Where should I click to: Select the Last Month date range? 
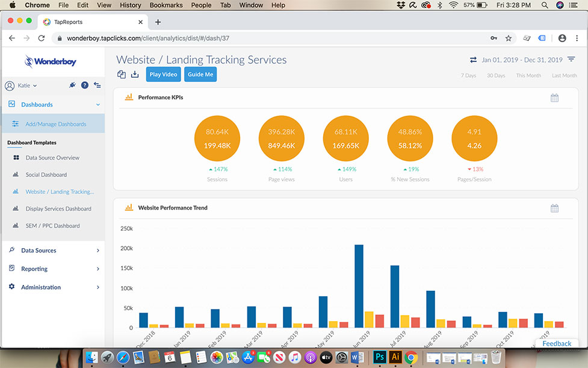click(564, 75)
